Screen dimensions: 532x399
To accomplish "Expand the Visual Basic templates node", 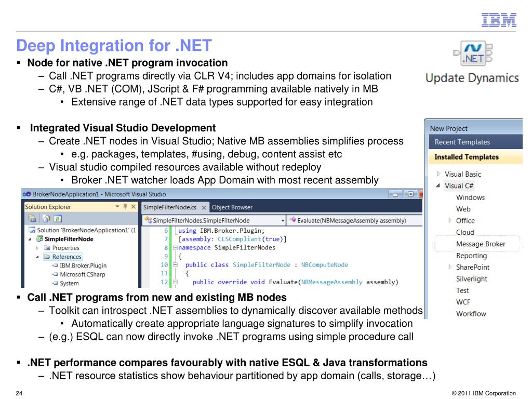I will pyautogui.click(x=438, y=174).
